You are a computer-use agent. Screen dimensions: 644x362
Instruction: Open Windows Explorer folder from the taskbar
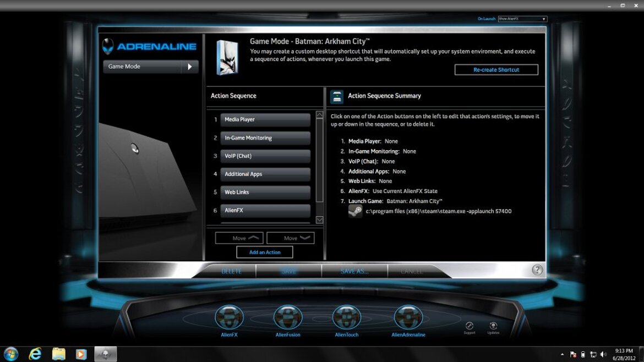pyautogui.click(x=58, y=354)
